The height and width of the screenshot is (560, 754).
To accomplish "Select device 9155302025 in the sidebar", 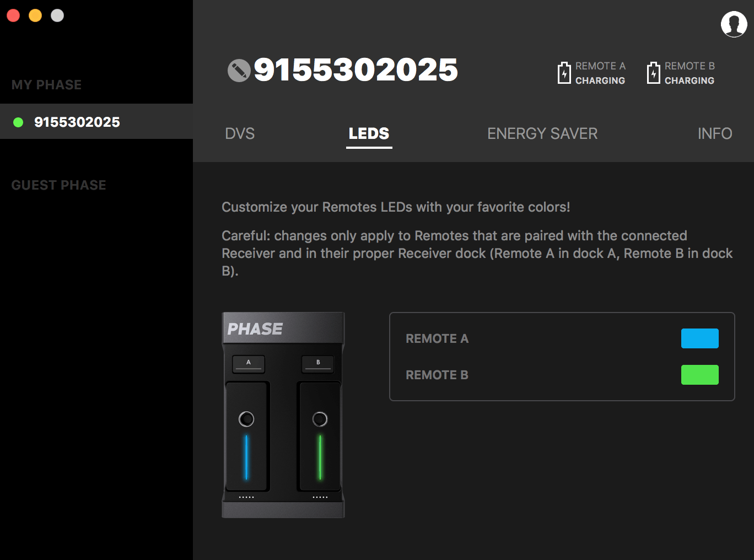I will coord(77,122).
